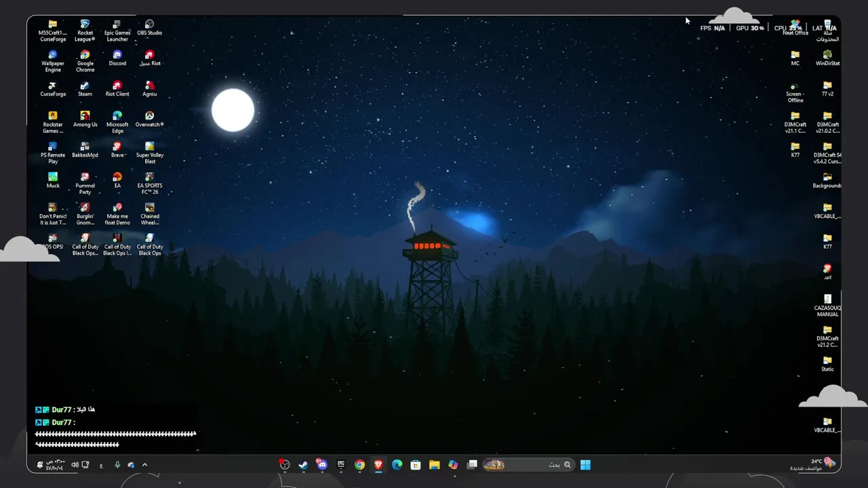Select the D3MCraft v21.2 folder

827,335
